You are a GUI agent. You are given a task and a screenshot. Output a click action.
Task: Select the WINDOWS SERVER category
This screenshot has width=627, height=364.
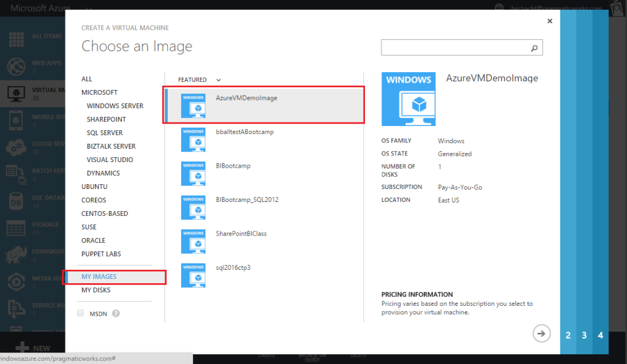click(115, 106)
